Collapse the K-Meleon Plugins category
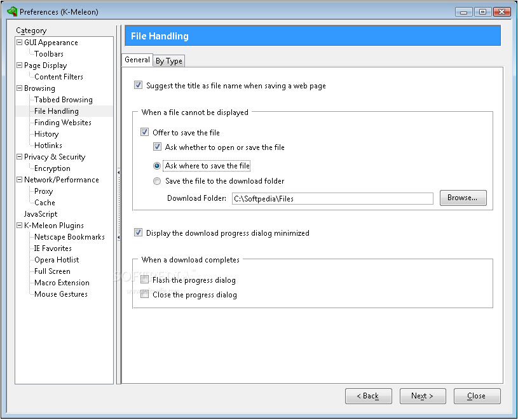Screen dimensions: 518x420 20,225
